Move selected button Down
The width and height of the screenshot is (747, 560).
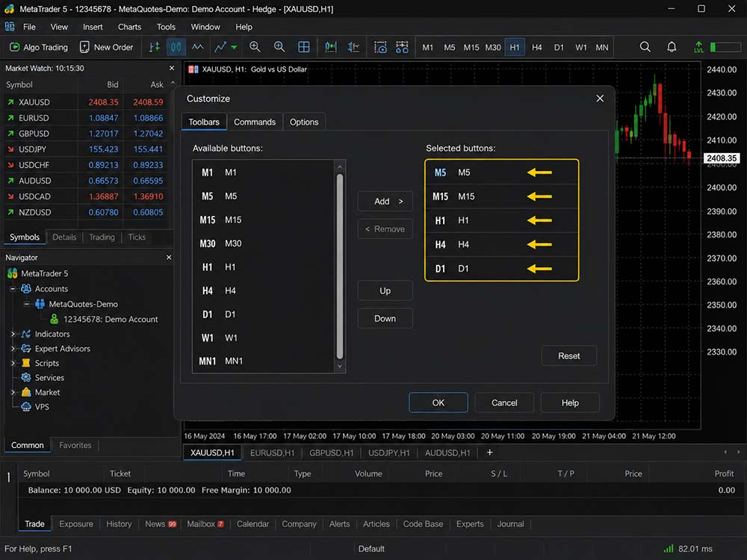385,318
